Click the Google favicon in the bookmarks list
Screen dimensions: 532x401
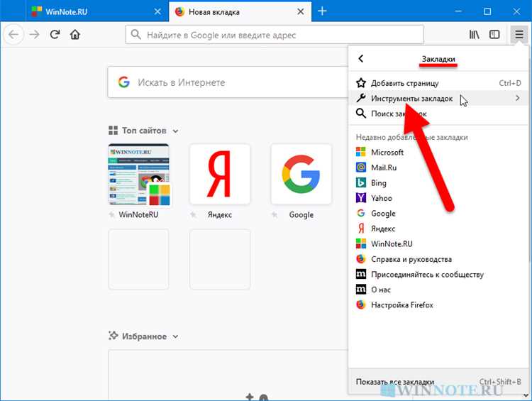click(360, 213)
